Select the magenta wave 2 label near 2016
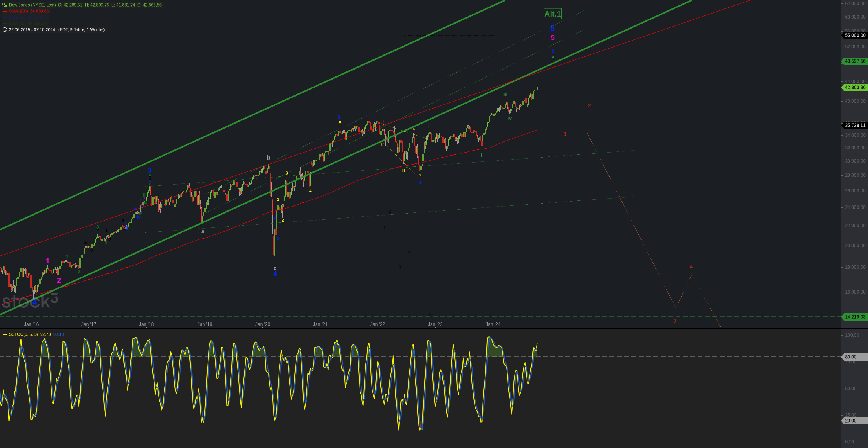This screenshot has width=868, height=448. coord(59,280)
